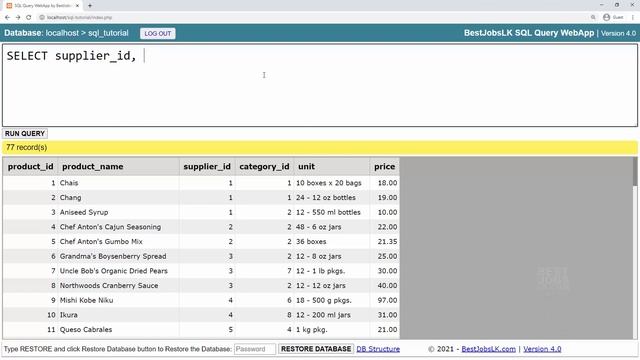Click the 77 record(s) status bar
The width and height of the screenshot is (640, 360).
320,147
